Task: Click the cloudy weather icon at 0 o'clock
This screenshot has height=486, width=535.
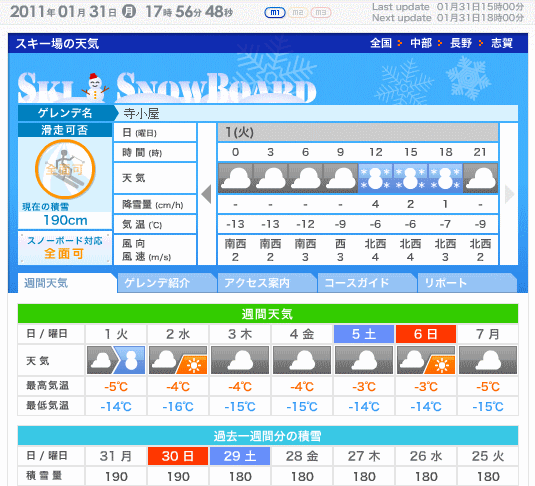Action: tap(235, 178)
